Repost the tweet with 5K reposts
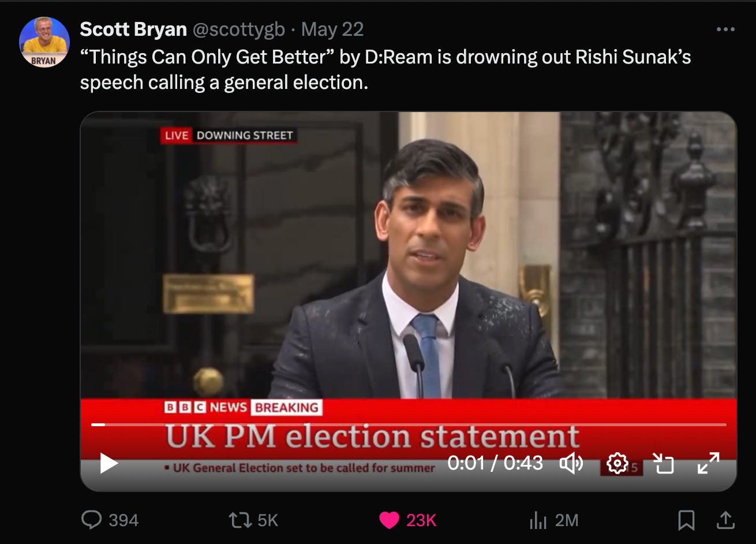The image size is (756, 544). pyautogui.click(x=253, y=520)
